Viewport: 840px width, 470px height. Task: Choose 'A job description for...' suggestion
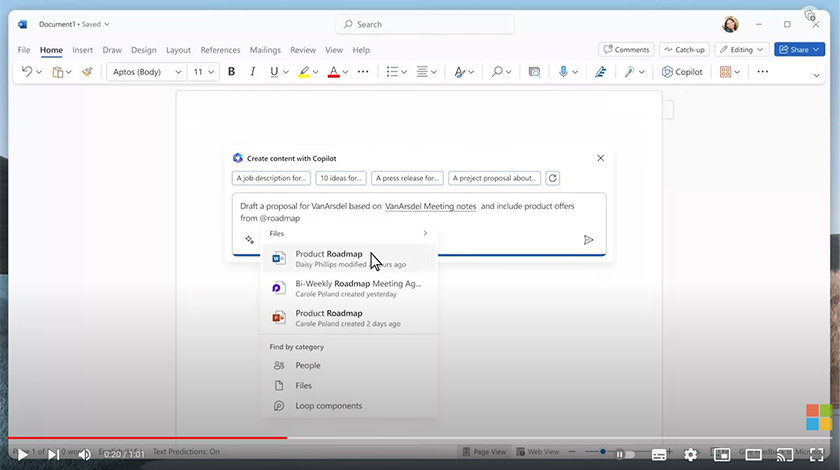click(x=271, y=178)
